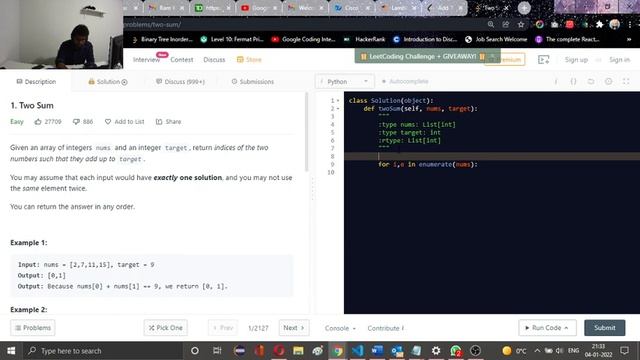640x360 pixels.
Task: Place the cursor on editor line 8
Action: tap(492, 156)
